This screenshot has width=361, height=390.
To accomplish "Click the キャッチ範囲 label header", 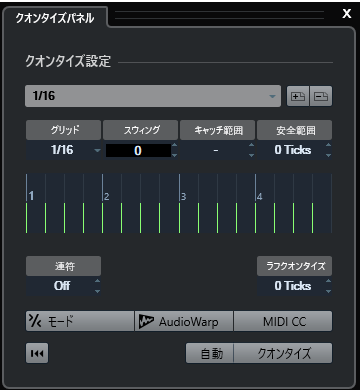I will (x=217, y=130).
